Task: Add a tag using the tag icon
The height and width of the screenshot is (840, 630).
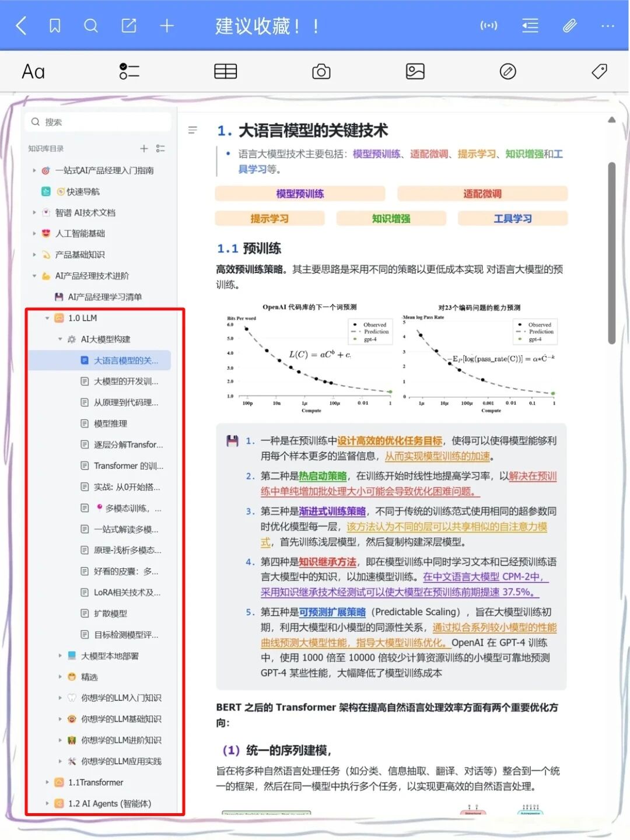Action: tap(600, 71)
